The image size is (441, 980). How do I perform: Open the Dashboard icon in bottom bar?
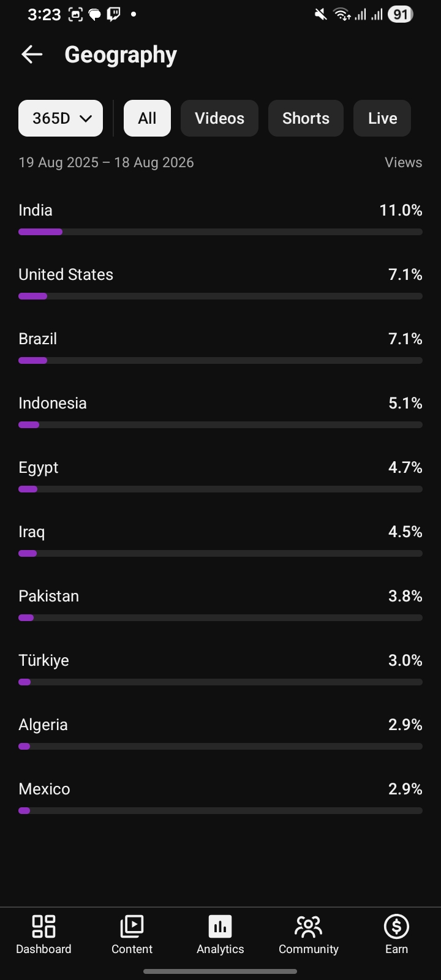coord(43,926)
